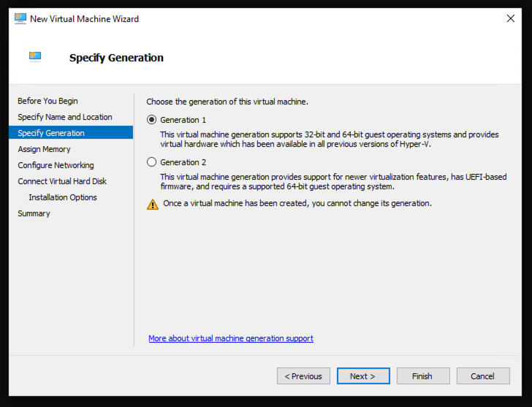532x407 pixels.
Task: Select the Installation Options sub-step
Action: (63, 197)
